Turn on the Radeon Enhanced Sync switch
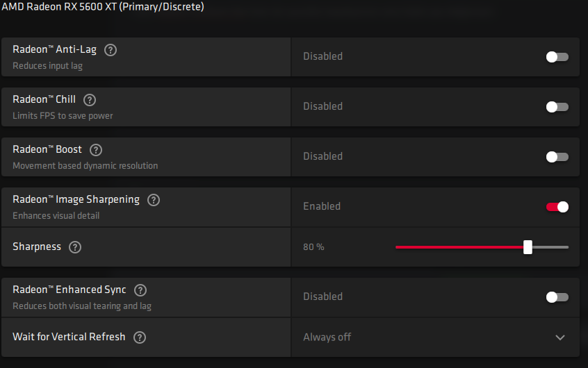This screenshot has width=588, height=368. [557, 297]
